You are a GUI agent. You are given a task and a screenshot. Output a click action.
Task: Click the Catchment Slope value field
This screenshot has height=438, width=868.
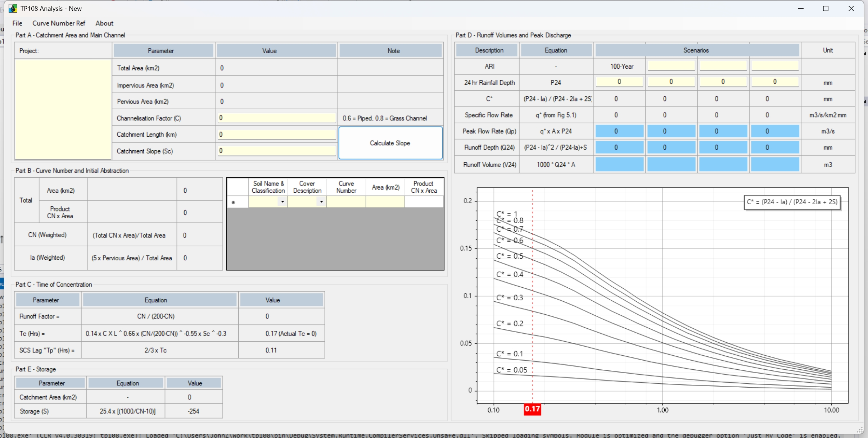point(276,151)
